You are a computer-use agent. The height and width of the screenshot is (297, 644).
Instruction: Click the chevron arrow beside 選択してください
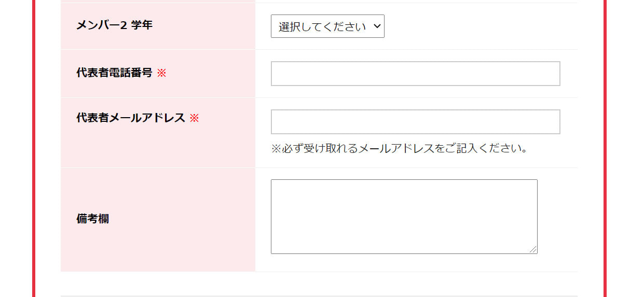[x=377, y=26]
